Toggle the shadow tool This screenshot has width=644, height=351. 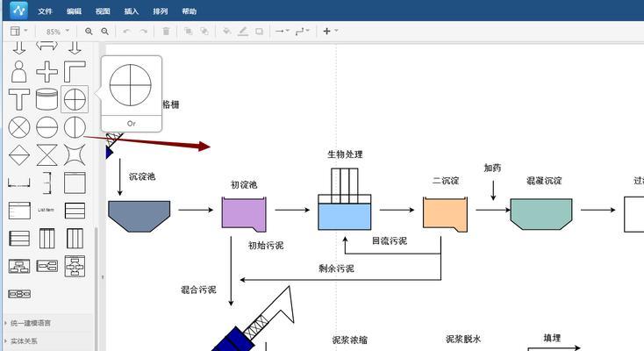259,32
